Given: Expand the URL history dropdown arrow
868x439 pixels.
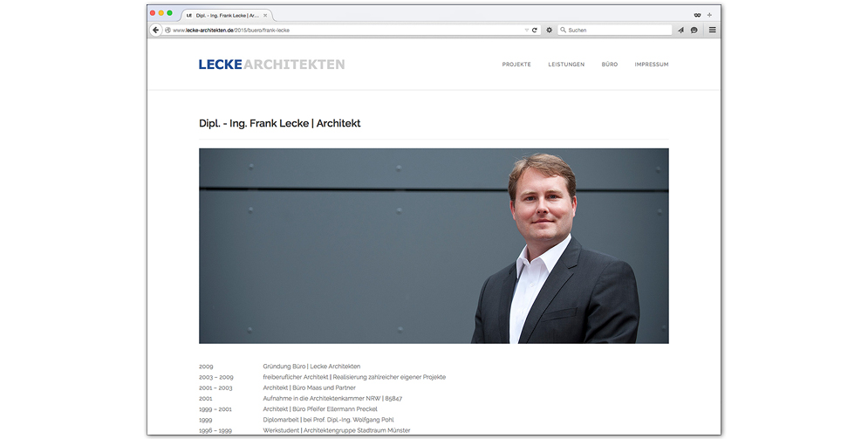Looking at the screenshot, I should click(x=526, y=30).
